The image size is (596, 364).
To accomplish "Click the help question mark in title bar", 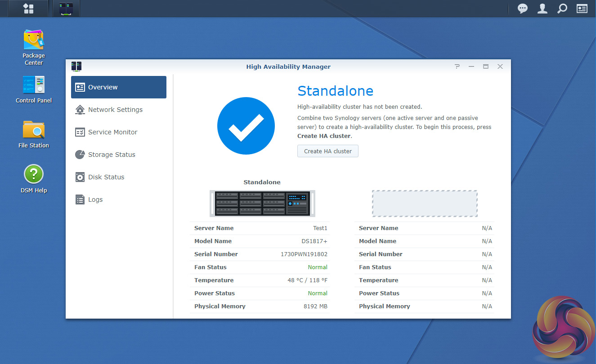I will point(457,67).
